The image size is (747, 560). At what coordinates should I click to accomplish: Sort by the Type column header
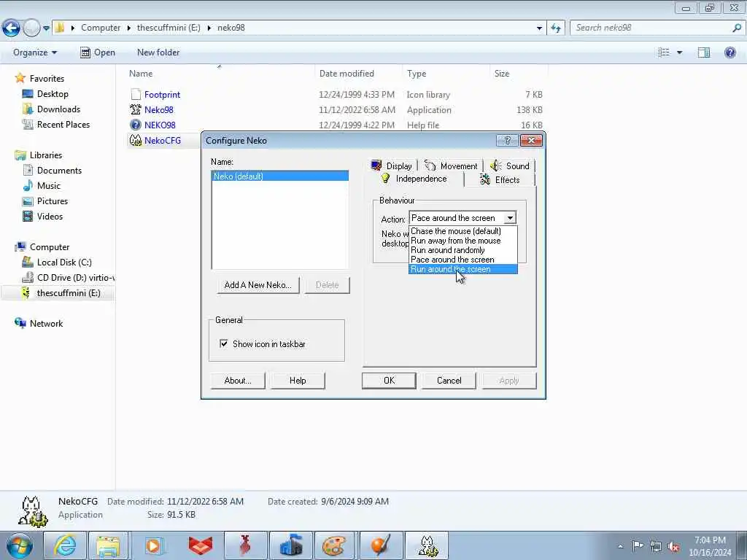(417, 74)
